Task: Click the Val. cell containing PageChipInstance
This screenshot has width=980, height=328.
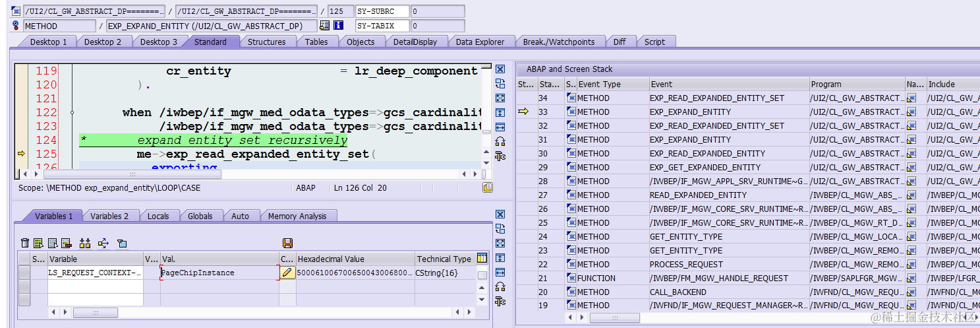Action: point(219,273)
